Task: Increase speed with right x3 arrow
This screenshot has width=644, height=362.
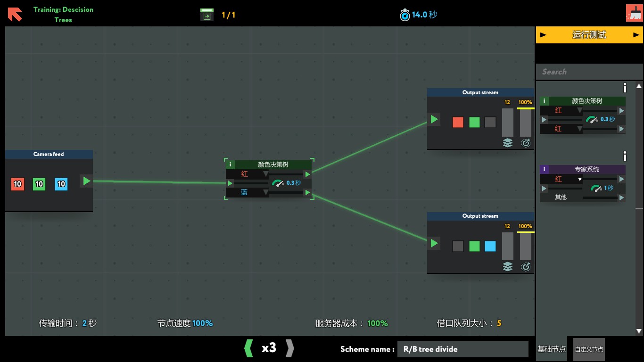Action: pos(290,348)
